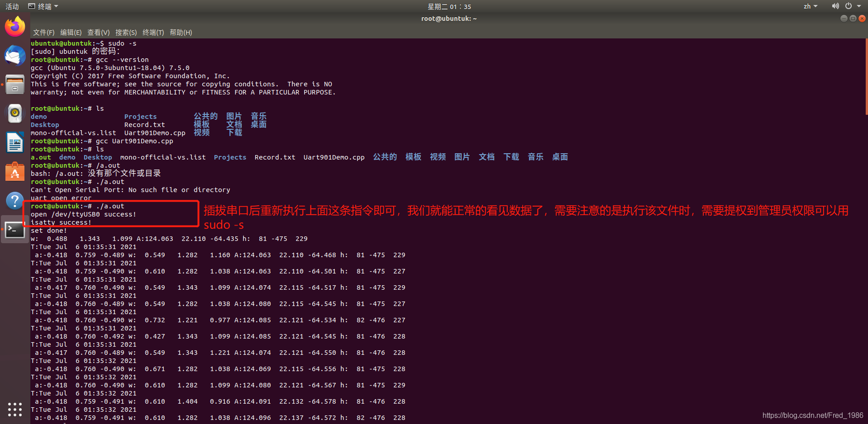This screenshot has height=424, width=868.
Task: Minimize the terminal window
Action: tap(844, 19)
